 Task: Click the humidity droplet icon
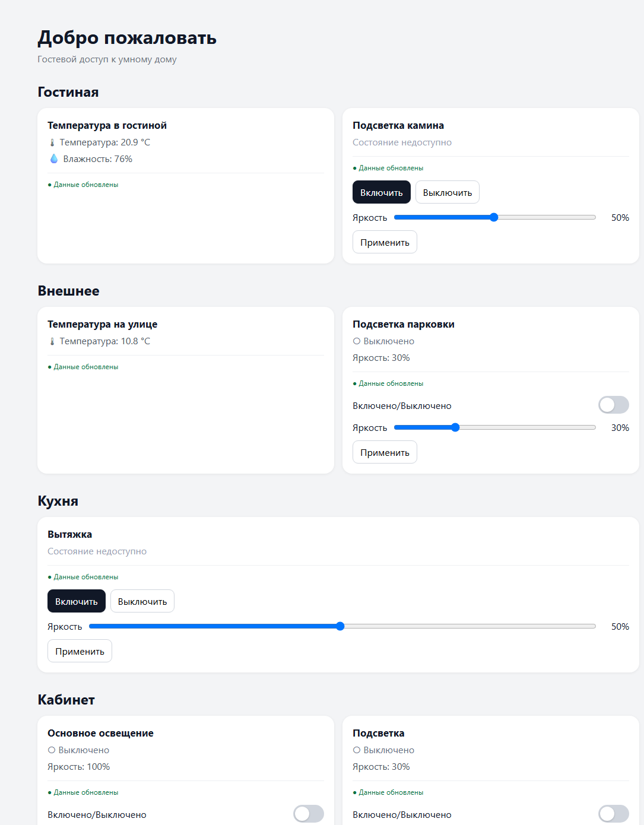click(54, 159)
